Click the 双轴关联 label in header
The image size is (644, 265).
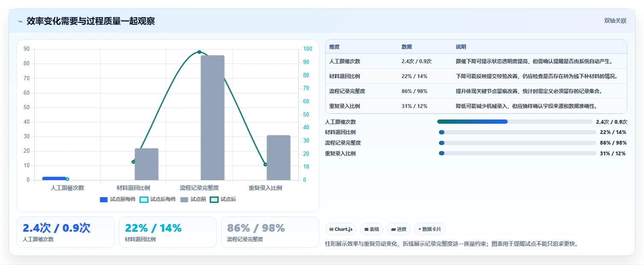615,21
